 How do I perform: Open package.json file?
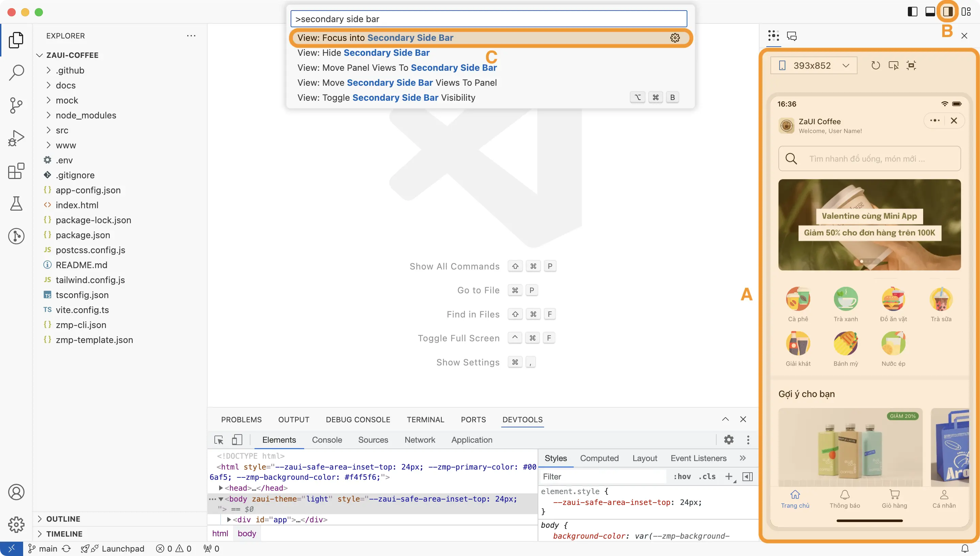pyautogui.click(x=82, y=235)
